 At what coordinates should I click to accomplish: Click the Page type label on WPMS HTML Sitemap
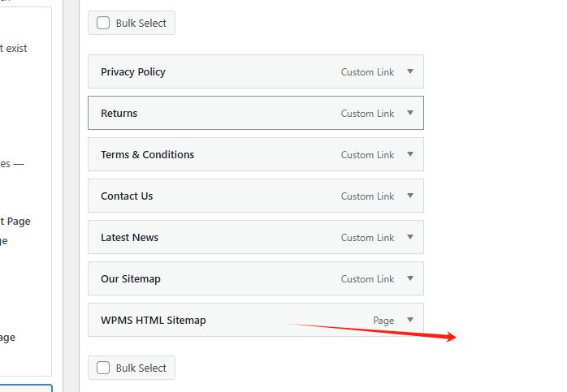pos(383,321)
